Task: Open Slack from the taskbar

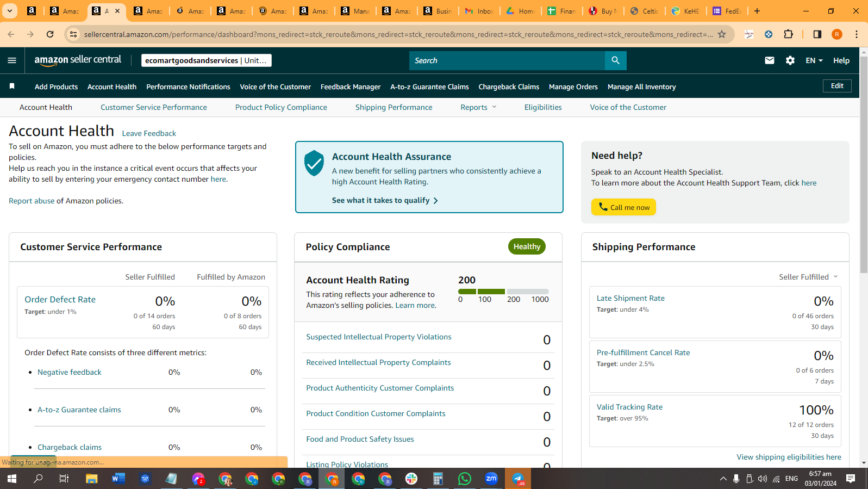Action: (411, 479)
